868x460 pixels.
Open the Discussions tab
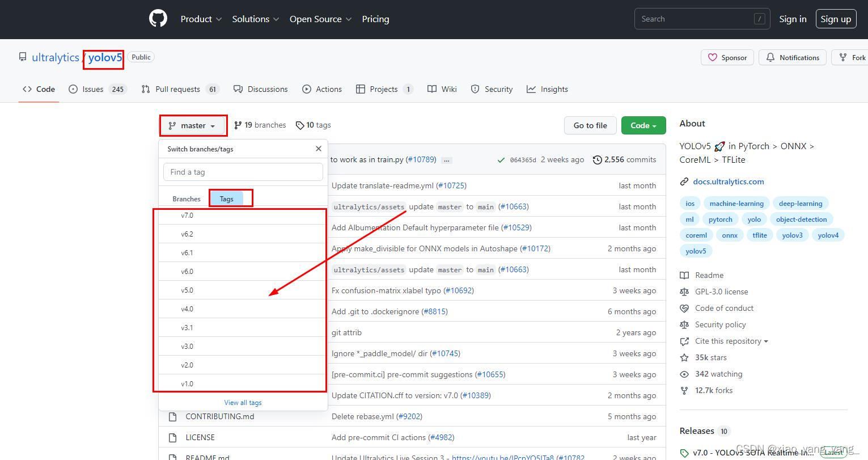coord(261,89)
